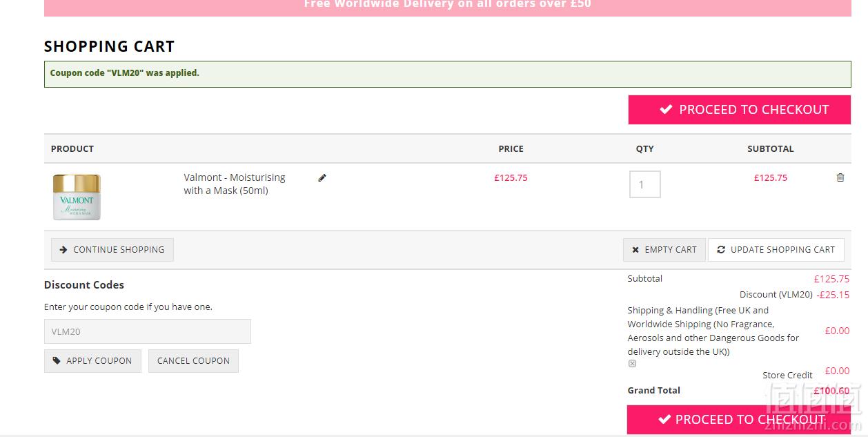Open the Valmont Moisturising with a Mask link
The image size is (868, 437).
[x=235, y=184]
